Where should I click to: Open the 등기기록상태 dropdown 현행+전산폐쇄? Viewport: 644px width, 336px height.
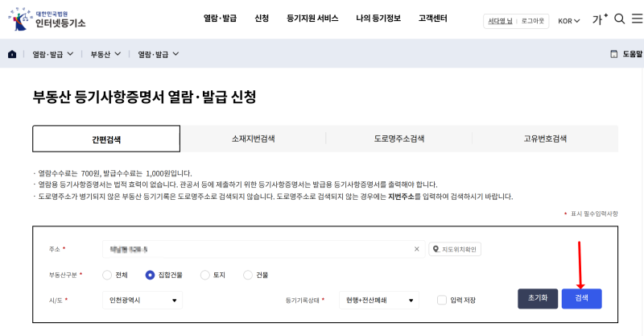(379, 301)
